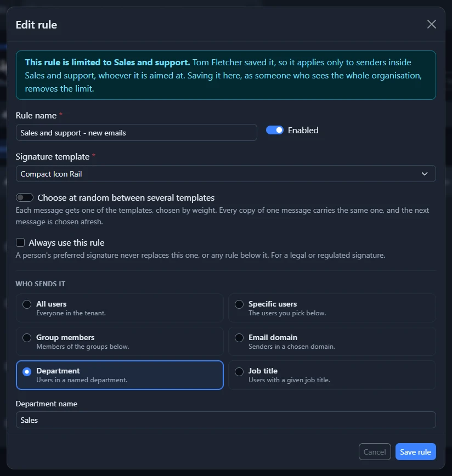
Task: Click the Enabled label text
Action: pos(303,130)
